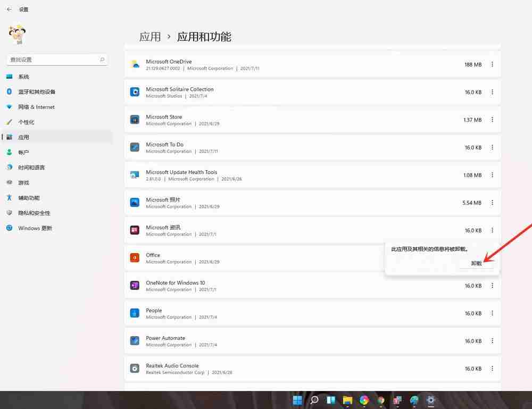Click the 应用 breadcrumb link
This screenshot has height=409, width=532.
tap(151, 37)
